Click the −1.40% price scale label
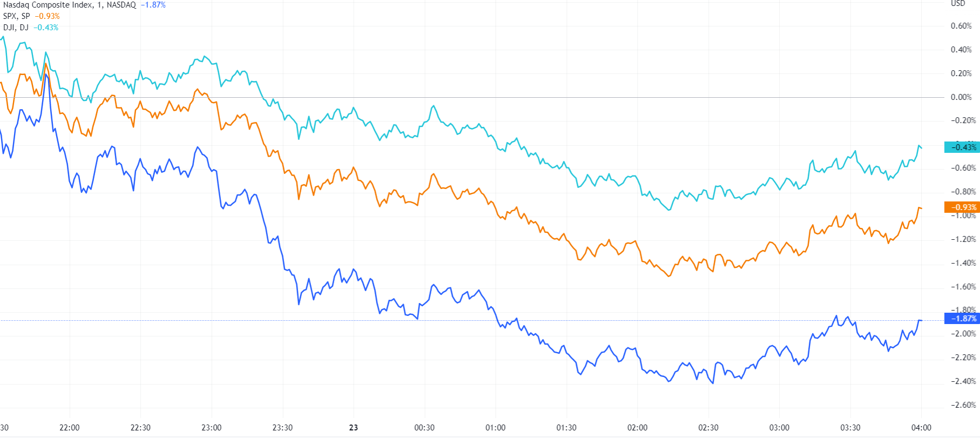The width and height of the screenshot is (980, 438). (963, 263)
